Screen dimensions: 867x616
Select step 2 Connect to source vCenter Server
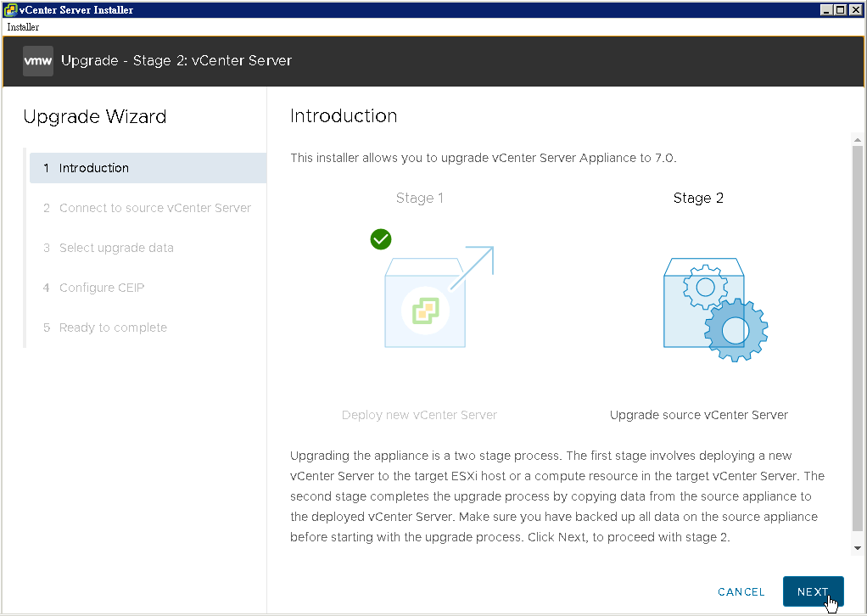pos(147,208)
